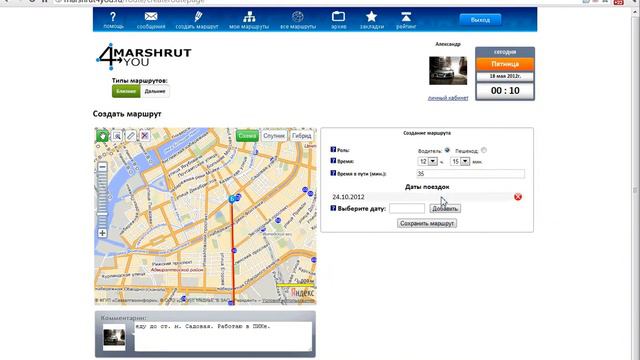640x360 pixels.
Task: Click the clock showing 00 : 10
Action: click(x=505, y=91)
